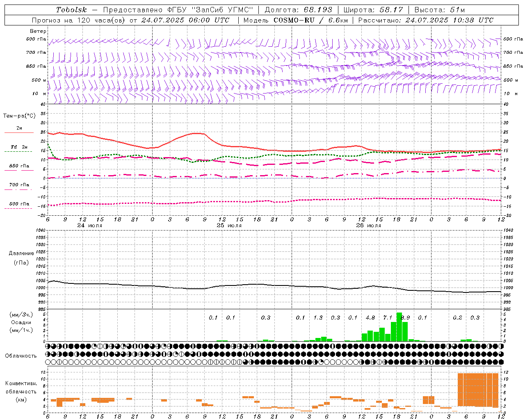The height and width of the screenshot is (420, 525).
Task: Click the '700 гПа' dash-dot temperature legend entry
Action: click(x=19, y=185)
